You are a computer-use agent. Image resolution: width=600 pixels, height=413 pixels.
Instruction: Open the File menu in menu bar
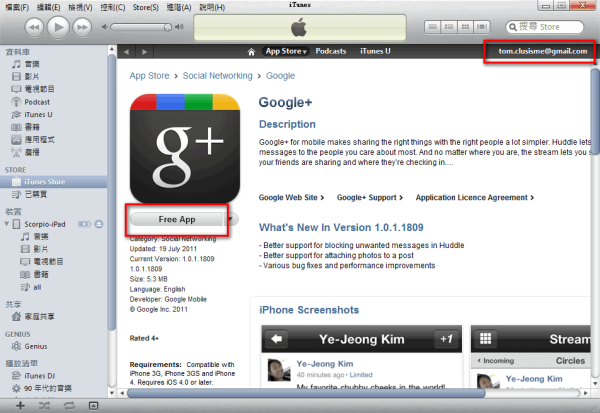(x=16, y=7)
